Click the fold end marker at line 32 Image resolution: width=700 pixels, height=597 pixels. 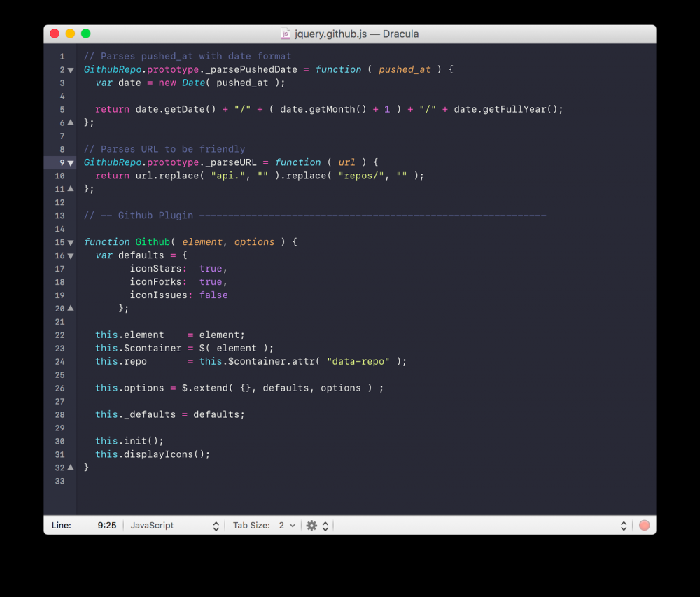[71, 467]
